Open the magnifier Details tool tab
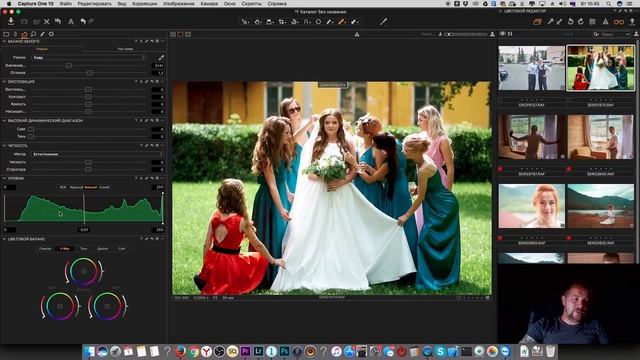 (33, 34)
